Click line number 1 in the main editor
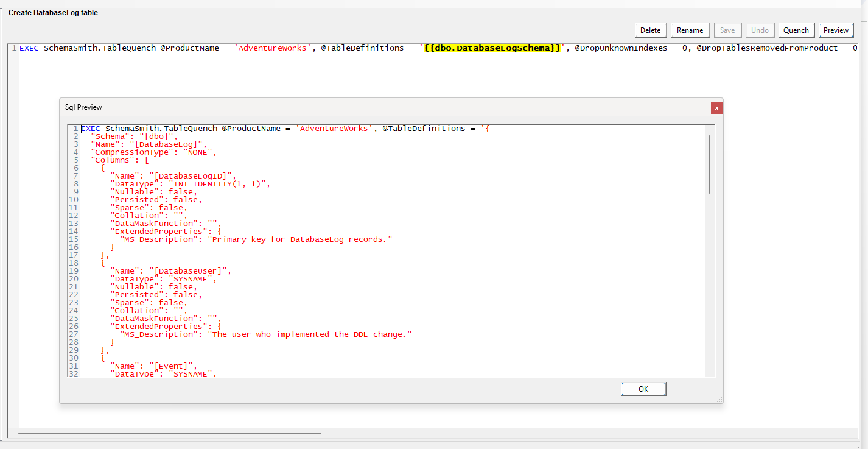868x449 pixels. tap(13, 48)
